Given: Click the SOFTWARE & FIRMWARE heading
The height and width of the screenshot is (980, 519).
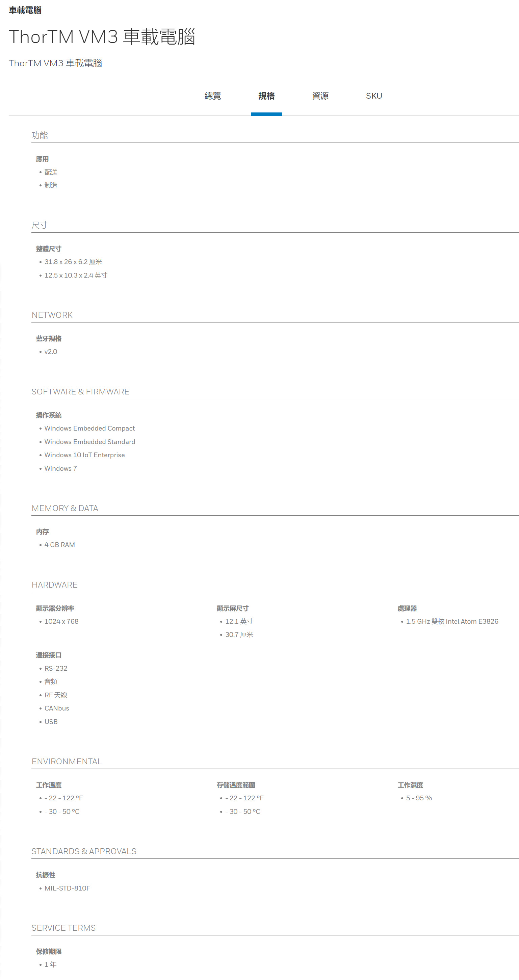Looking at the screenshot, I should point(80,392).
